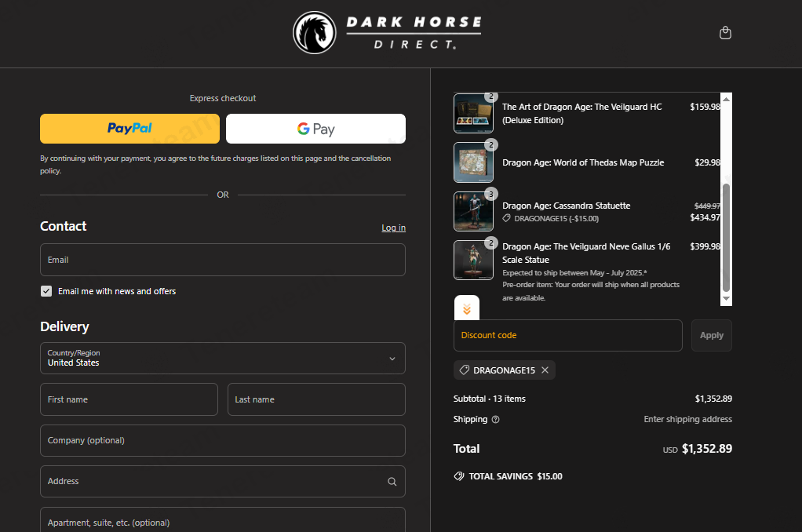Remove the DRAGONAGE15 discount code
Image resolution: width=802 pixels, height=532 pixels.
coord(545,370)
